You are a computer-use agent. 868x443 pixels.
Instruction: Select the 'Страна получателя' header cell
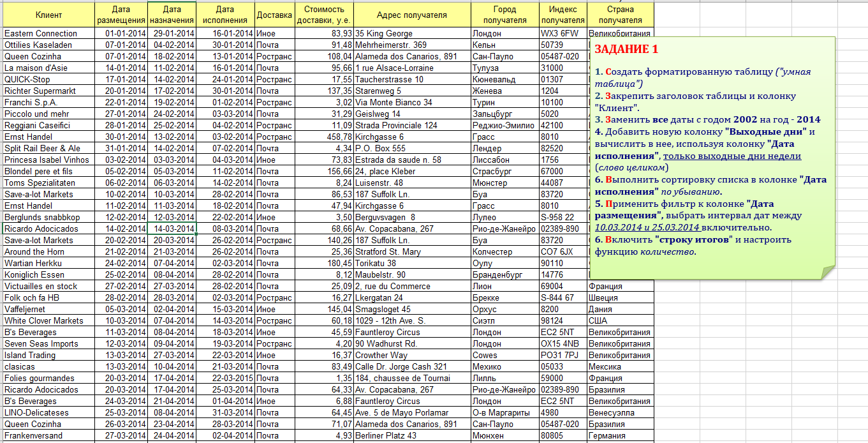(x=620, y=15)
